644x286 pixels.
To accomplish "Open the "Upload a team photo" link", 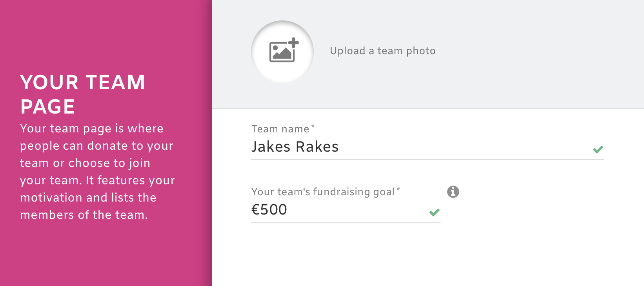I will (383, 51).
